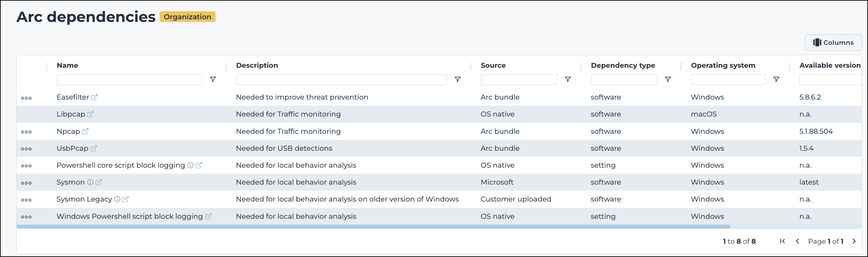Open the Operating system column filter icon
Image resolution: width=868 pixels, height=257 pixels.
pos(776,79)
